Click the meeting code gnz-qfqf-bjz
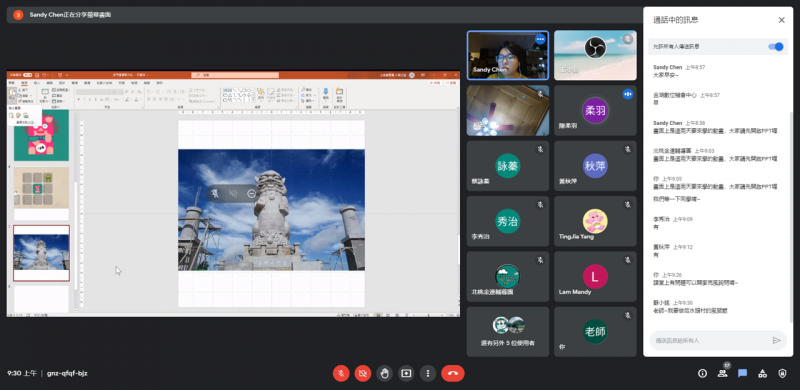 pyautogui.click(x=67, y=373)
